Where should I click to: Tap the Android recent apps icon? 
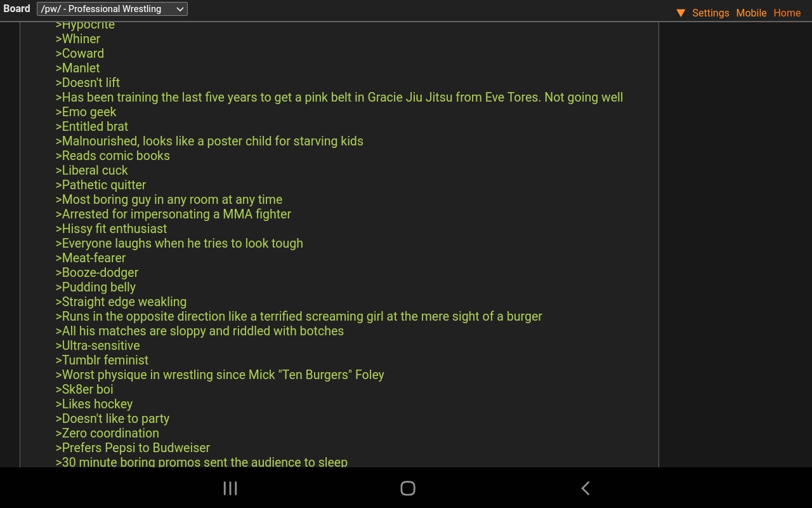pyautogui.click(x=230, y=488)
